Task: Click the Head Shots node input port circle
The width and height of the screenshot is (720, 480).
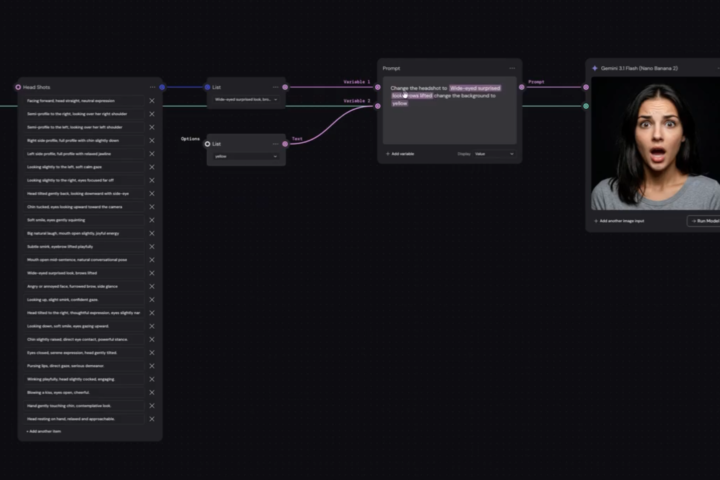Action: click(x=18, y=87)
